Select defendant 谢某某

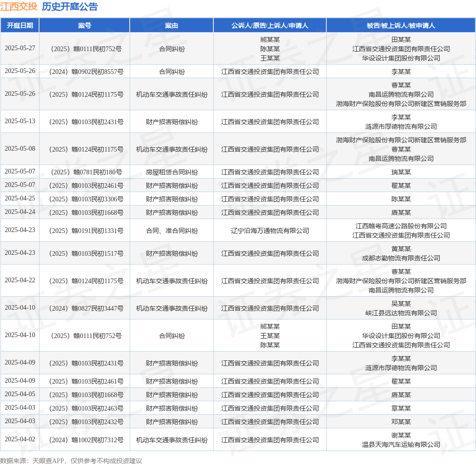(401, 435)
